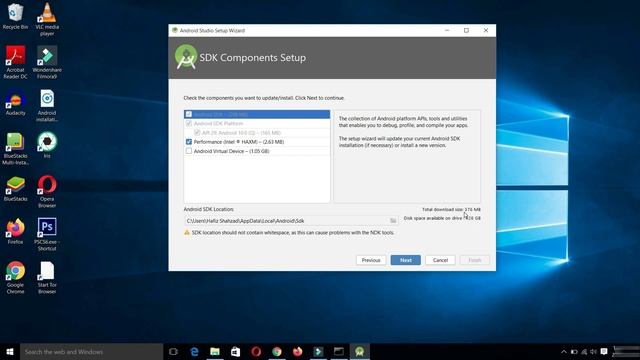
Task: Select VLC media player desktop icon
Action: pos(47,19)
